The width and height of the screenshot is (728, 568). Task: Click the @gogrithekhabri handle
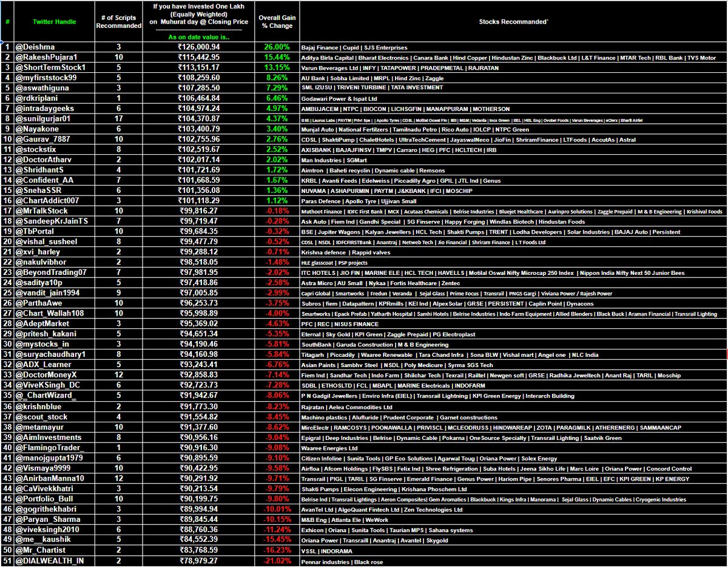tap(53, 509)
